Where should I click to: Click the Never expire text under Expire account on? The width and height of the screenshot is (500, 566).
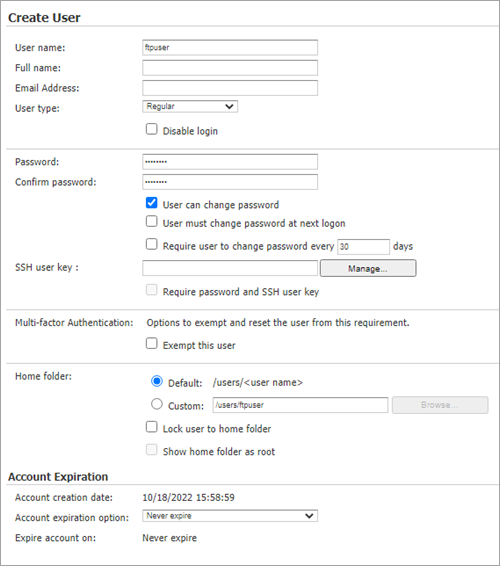click(x=169, y=538)
